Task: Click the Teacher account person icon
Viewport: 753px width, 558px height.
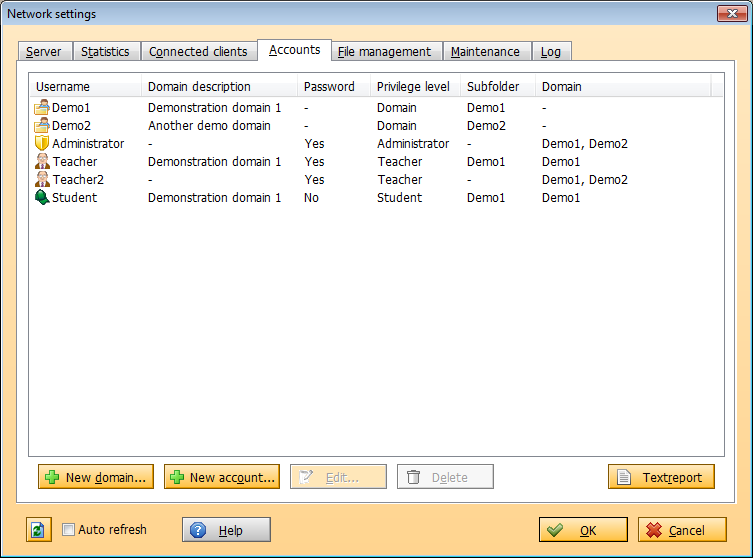Action: [x=42, y=162]
